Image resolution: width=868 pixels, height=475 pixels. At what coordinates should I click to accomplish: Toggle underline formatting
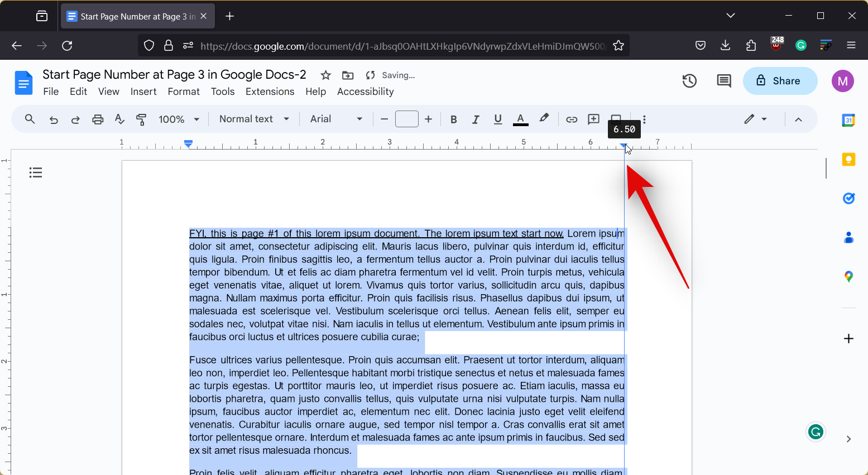click(x=498, y=119)
